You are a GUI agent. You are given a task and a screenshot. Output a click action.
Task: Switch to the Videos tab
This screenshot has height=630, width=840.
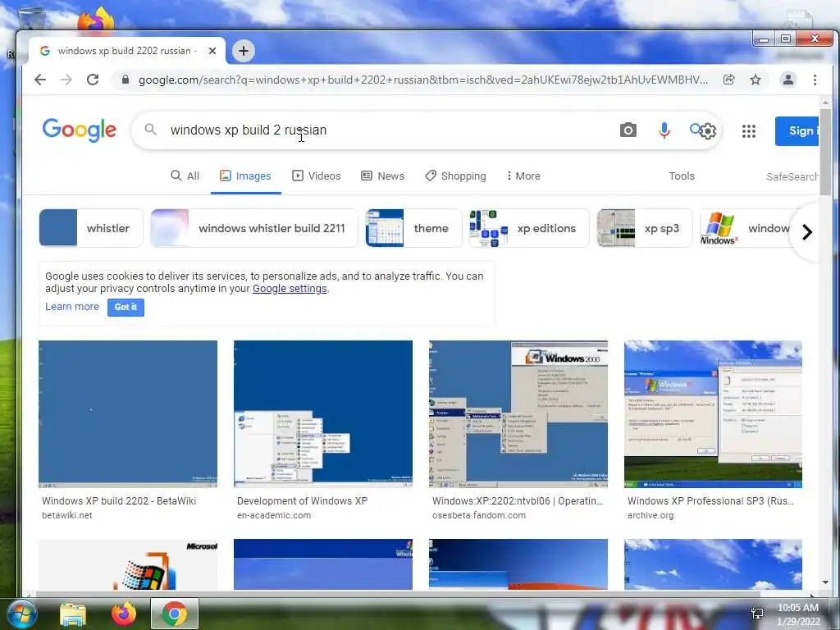coord(316,176)
